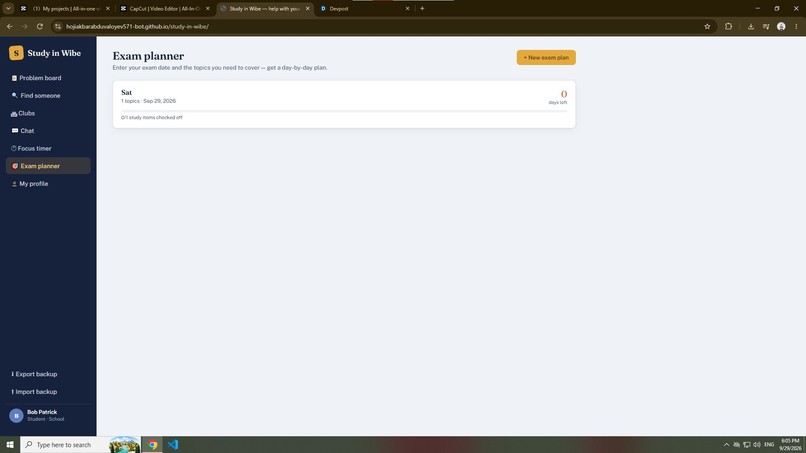The height and width of the screenshot is (453, 806).
Task: Click the Exam planner heading
Action: point(148,56)
